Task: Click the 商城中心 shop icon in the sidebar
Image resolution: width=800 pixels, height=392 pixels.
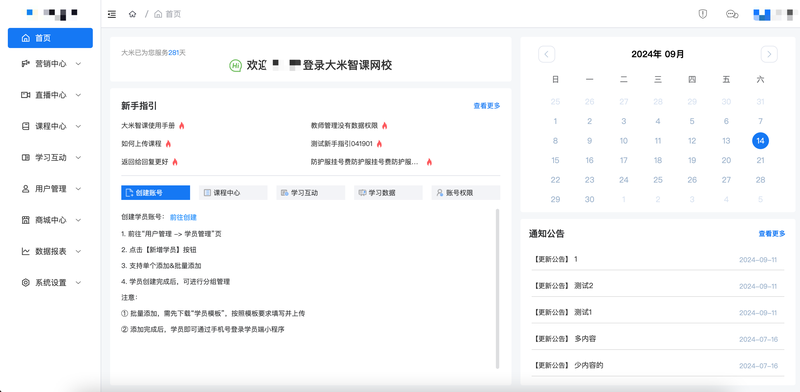Action: (x=26, y=220)
